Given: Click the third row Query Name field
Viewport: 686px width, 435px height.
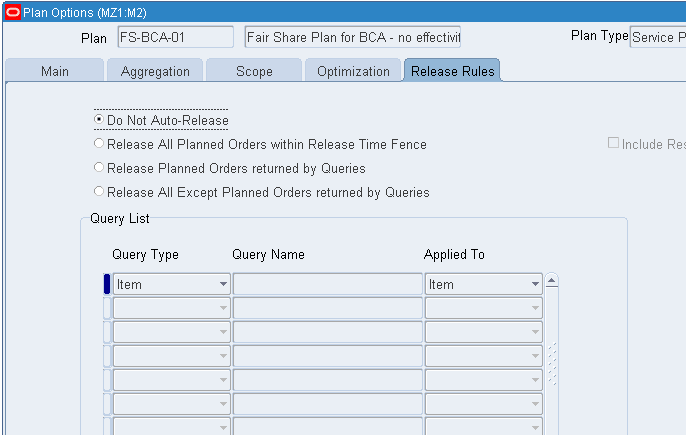Looking at the screenshot, I should [x=328, y=332].
